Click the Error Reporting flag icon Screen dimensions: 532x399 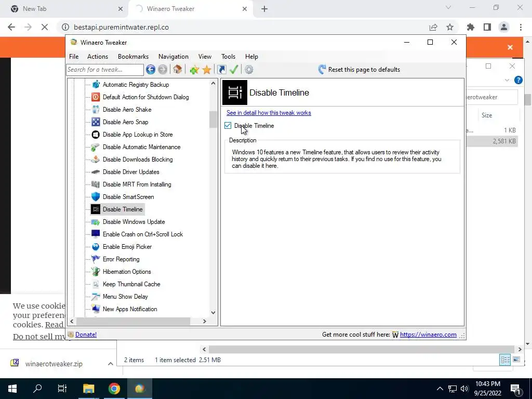(96, 259)
